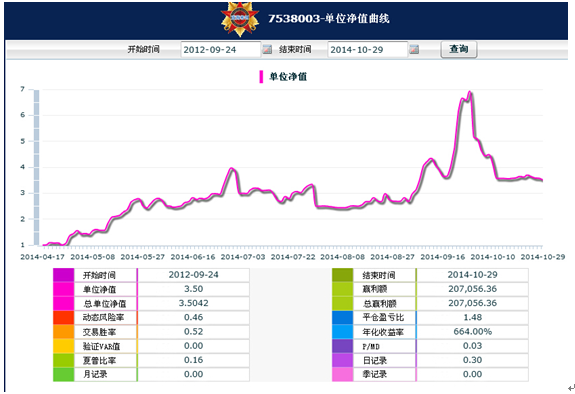
Task: Edit the 开始时间 date field 2012-09-24
Action: pyautogui.click(x=220, y=50)
